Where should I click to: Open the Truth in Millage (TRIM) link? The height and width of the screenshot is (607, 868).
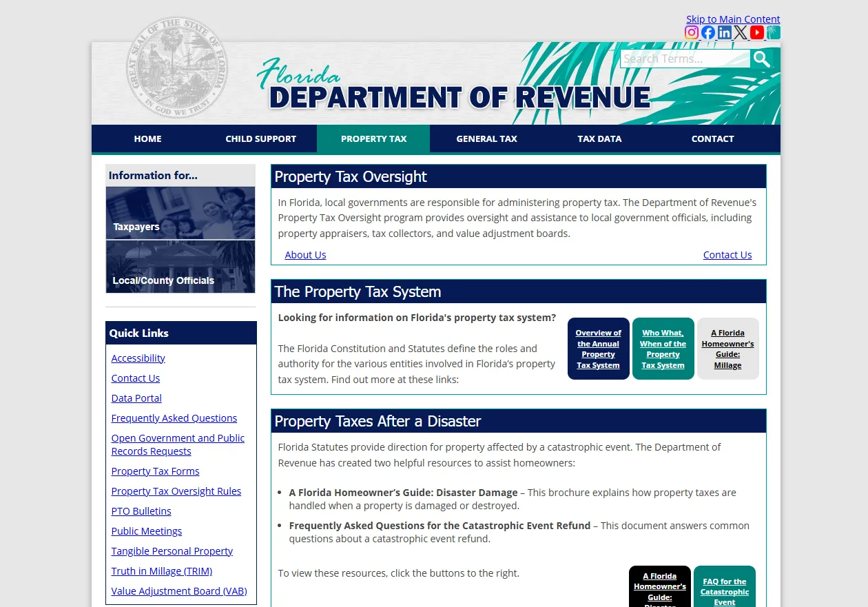click(x=162, y=571)
